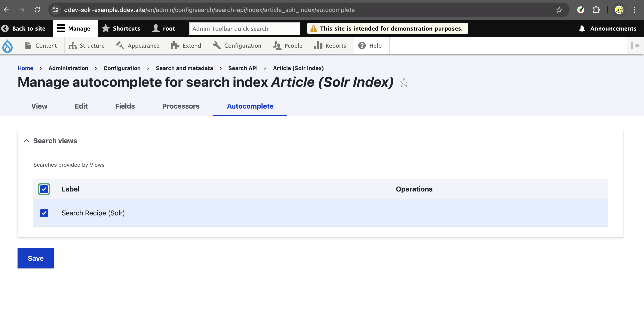
Task: Click the Save button
Action: tap(36, 258)
